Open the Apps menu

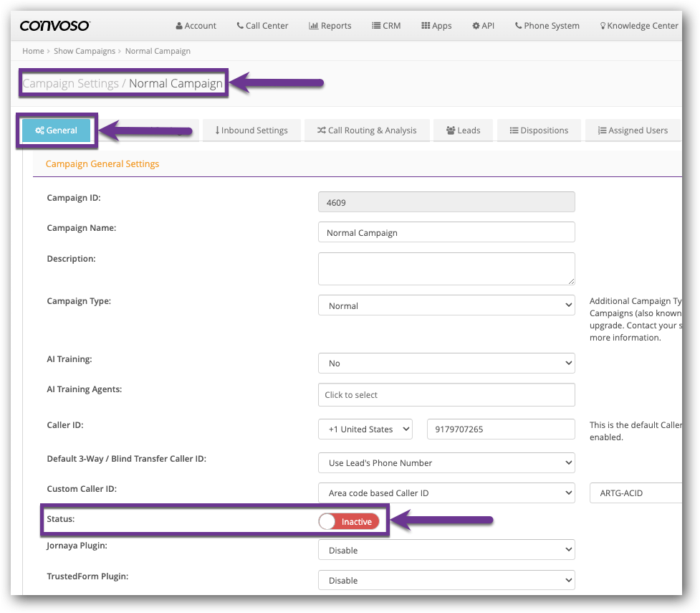tap(436, 26)
